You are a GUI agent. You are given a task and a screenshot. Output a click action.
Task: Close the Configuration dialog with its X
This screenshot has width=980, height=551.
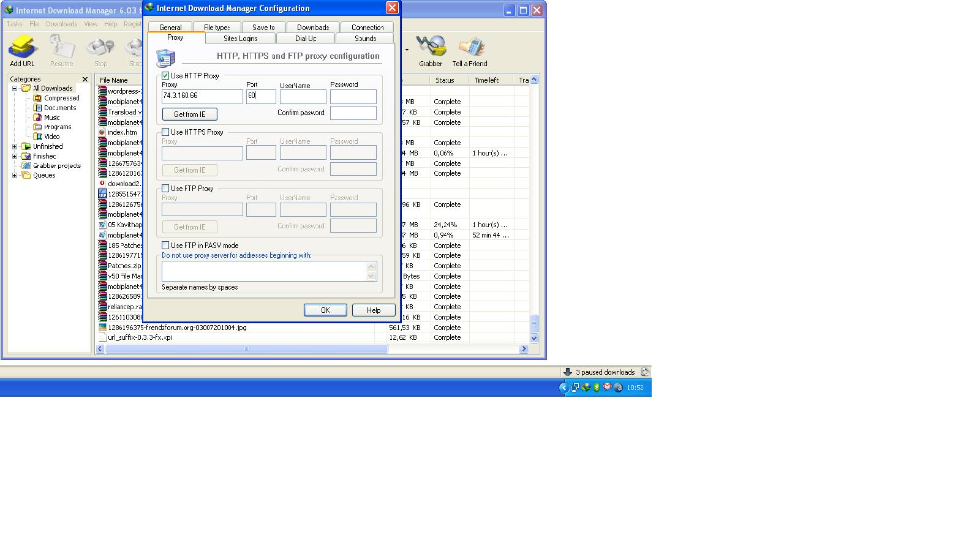pyautogui.click(x=392, y=8)
